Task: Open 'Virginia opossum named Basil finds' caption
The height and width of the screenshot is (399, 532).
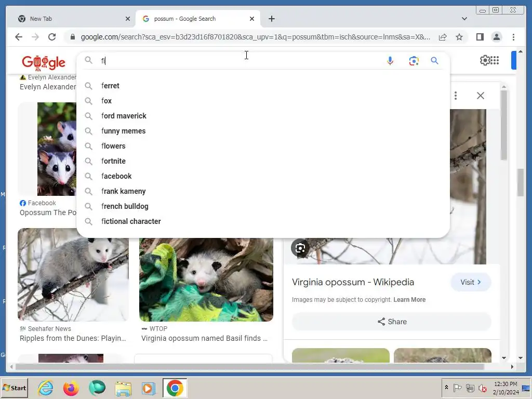Action: (x=204, y=338)
